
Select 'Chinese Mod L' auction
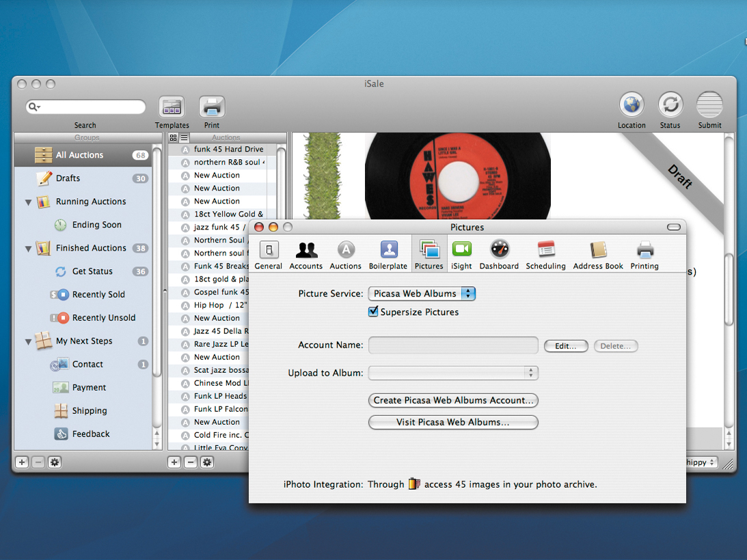[x=208, y=383]
